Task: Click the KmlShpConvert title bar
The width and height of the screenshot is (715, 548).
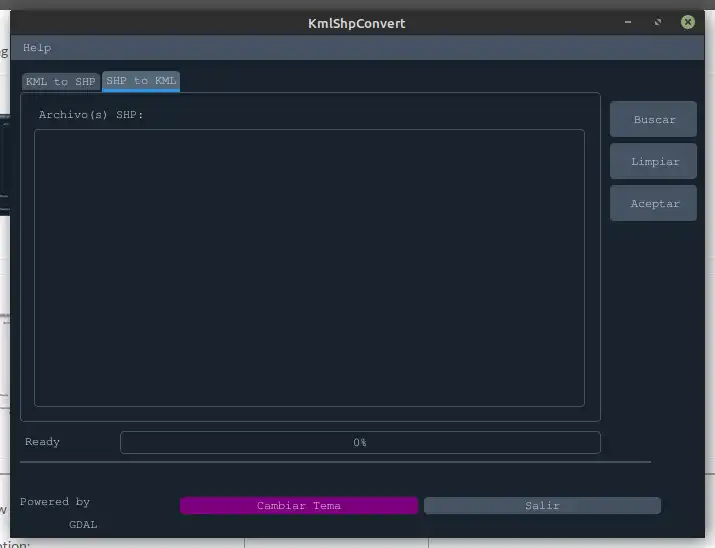Action: [x=357, y=23]
